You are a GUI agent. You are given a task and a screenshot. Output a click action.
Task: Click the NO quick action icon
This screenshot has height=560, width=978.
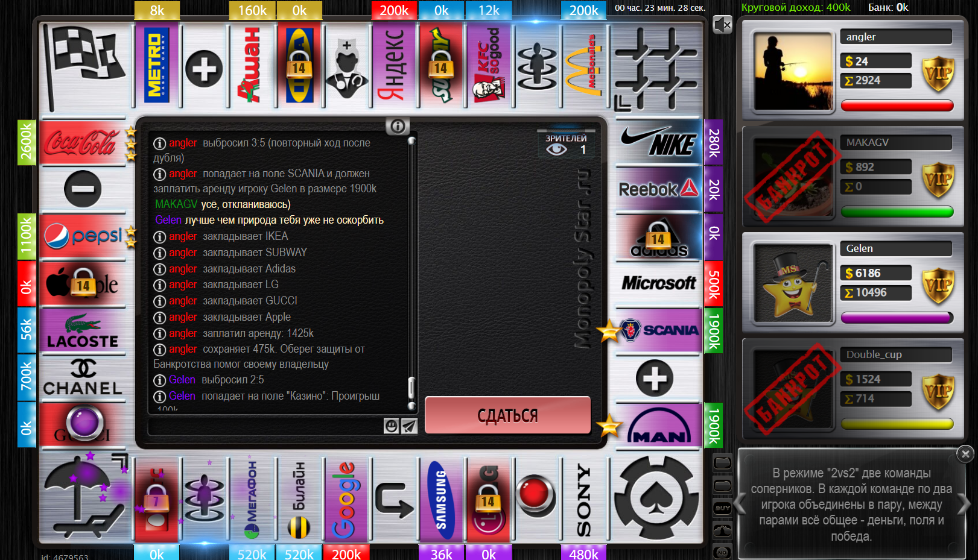(722, 552)
